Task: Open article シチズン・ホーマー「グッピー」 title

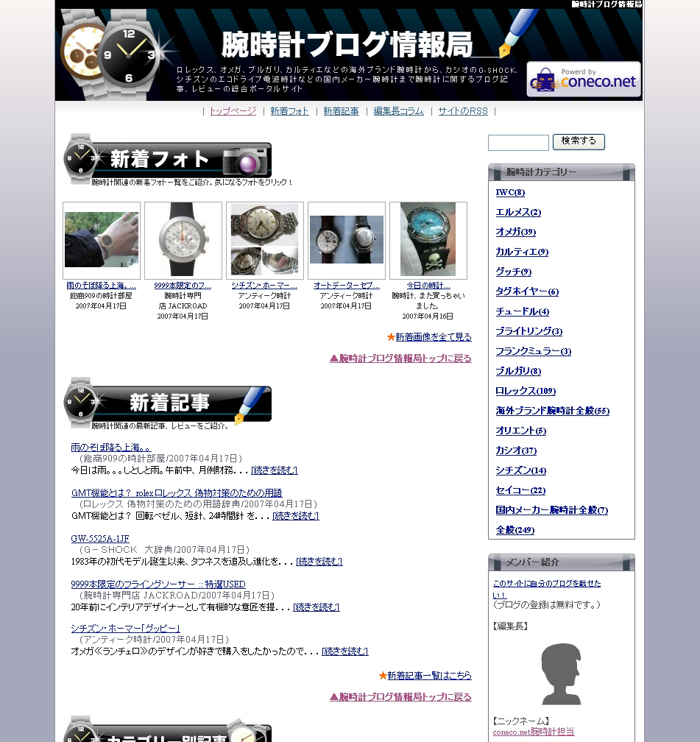Action: point(125,629)
